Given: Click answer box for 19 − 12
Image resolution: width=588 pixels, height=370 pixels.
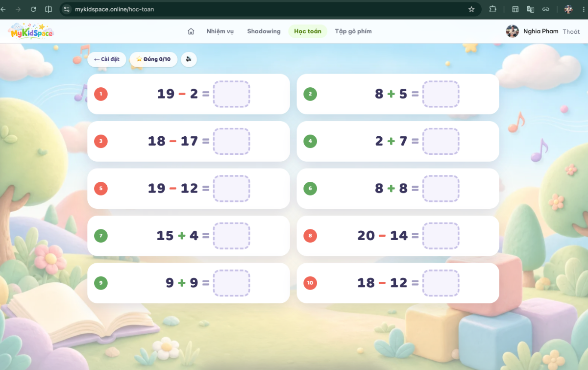Looking at the screenshot, I should point(231,189).
